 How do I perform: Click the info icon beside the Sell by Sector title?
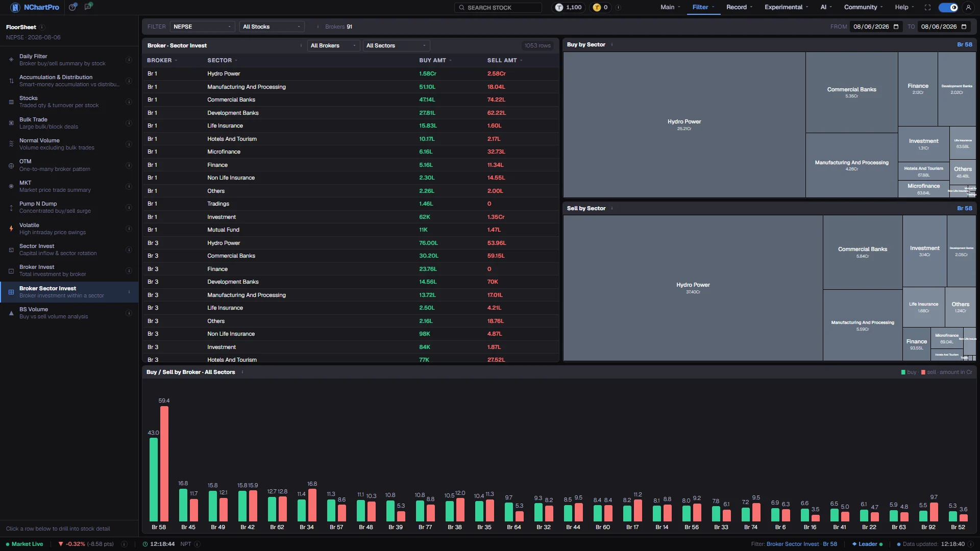pyautogui.click(x=612, y=208)
